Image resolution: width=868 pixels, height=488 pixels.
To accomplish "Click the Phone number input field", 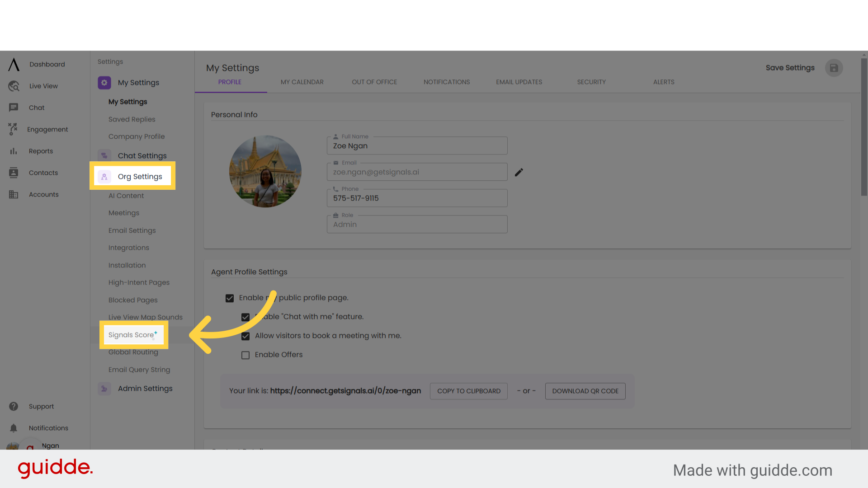I will click(417, 198).
